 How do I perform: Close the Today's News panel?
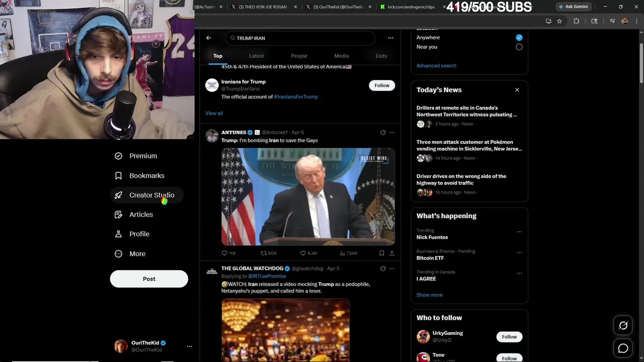tap(517, 90)
